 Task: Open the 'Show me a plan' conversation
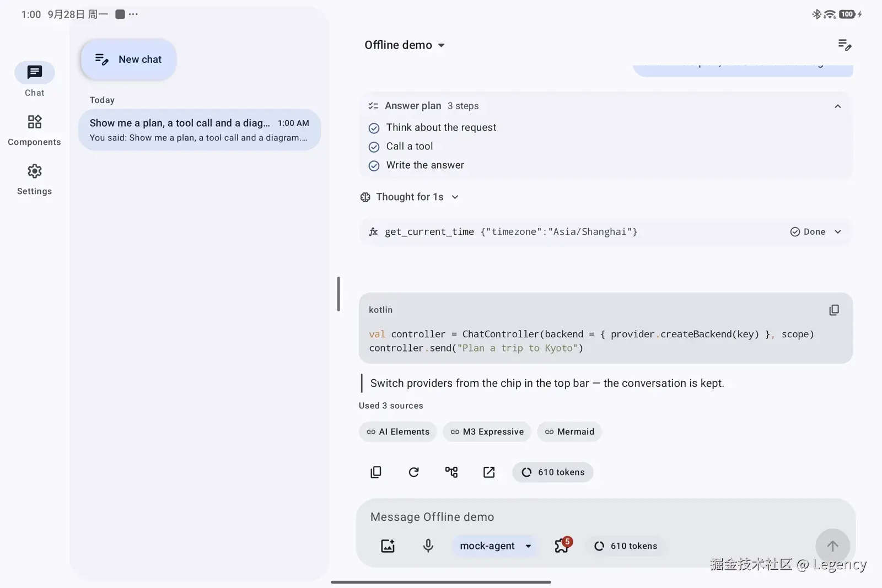[200, 130]
